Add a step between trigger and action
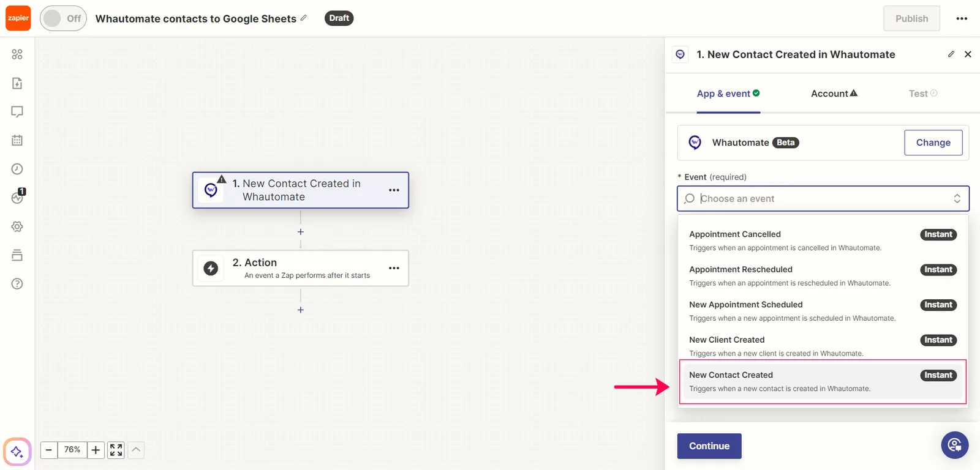Screen dimensions: 980x470 (301, 232)
